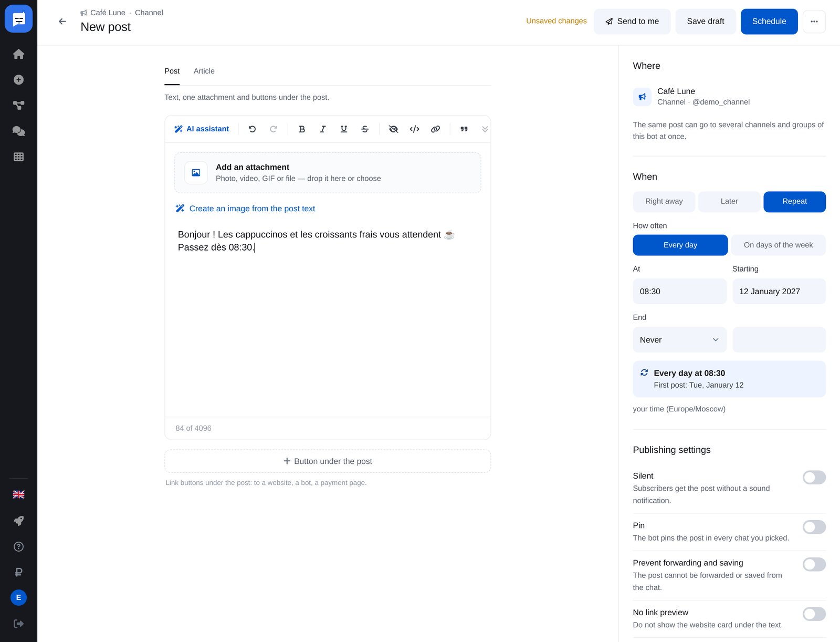Insert code formatting
Viewport: 840px width, 642px height.
point(414,129)
